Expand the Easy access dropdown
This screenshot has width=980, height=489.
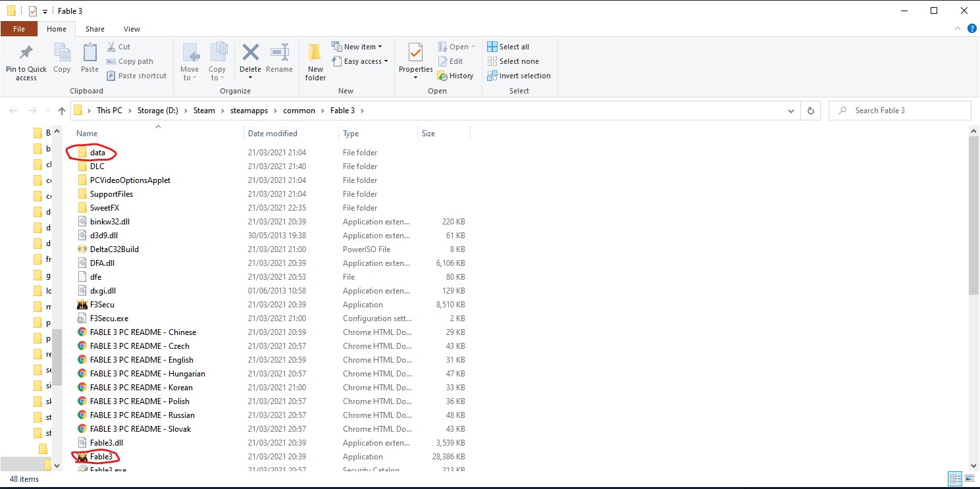pyautogui.click(x=386, y=61)
